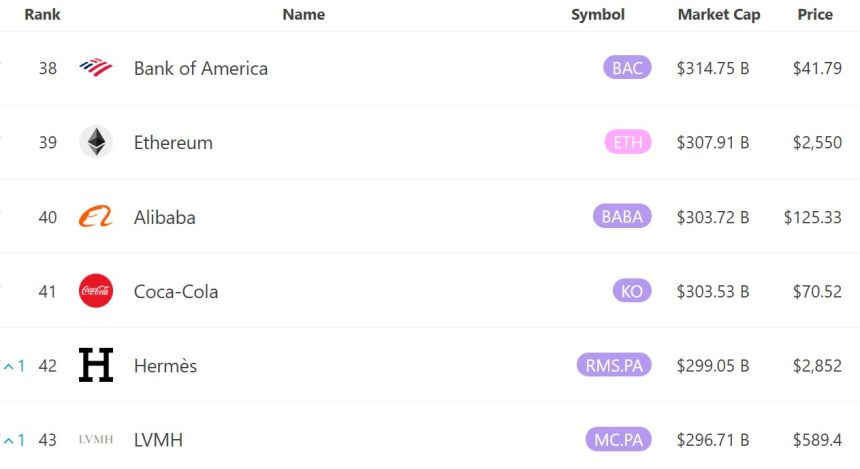This screenshot has width=860, height=469.
Task: Click the green up arrow beside rank 42
Action: pyautogui.click(x=9, y=367)
